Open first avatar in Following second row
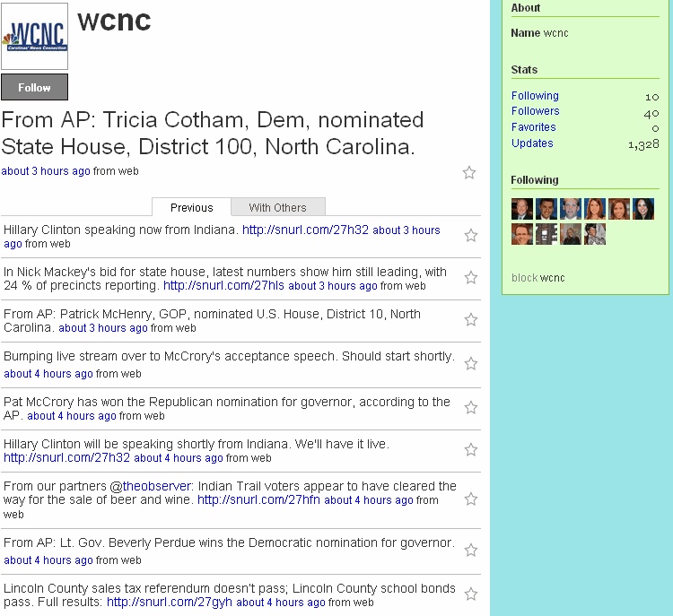This screenshot has height=616, width=673. [522, 234]
